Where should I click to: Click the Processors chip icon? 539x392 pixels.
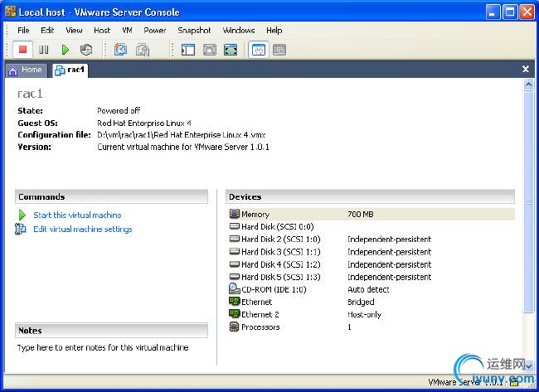coord(234,327)
